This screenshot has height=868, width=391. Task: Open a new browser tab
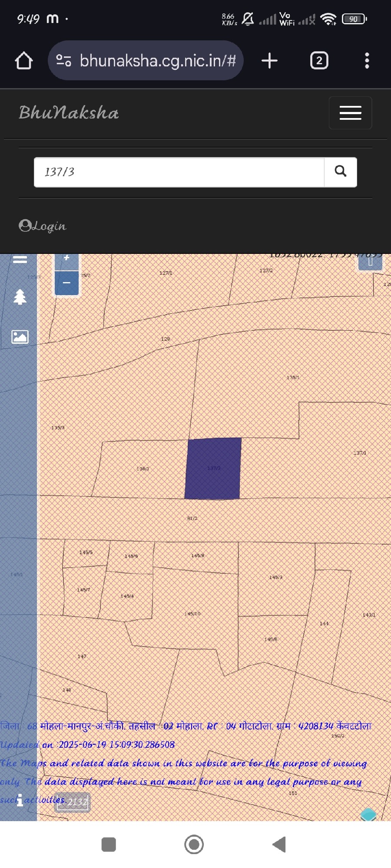click(x=269, y=61)
